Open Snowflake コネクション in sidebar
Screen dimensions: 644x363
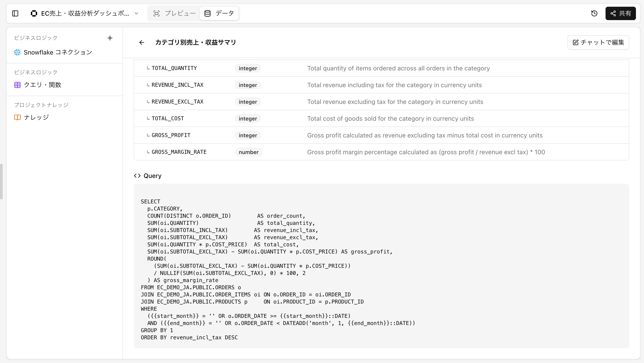(58, 52)
